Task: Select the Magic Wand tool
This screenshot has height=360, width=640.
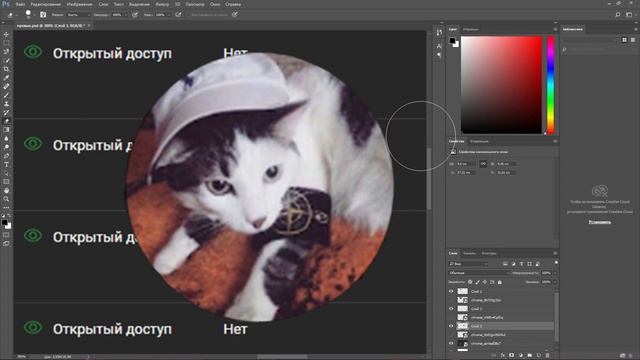Action: [6, 60]
